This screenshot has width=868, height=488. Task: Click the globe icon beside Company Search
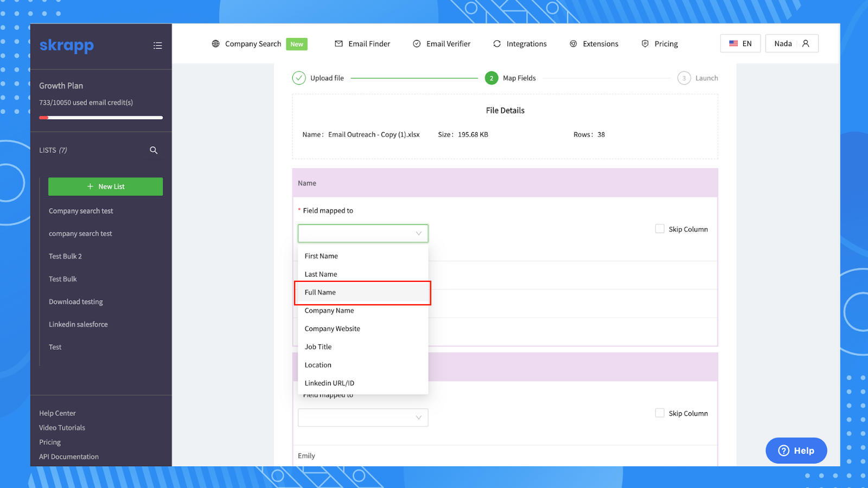[215, 44]
